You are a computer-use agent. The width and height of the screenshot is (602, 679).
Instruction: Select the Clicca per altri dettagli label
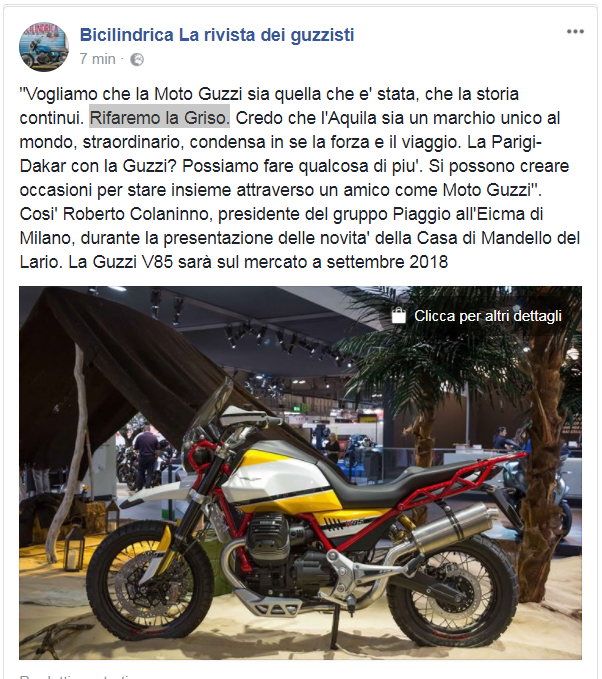point(488,316)
